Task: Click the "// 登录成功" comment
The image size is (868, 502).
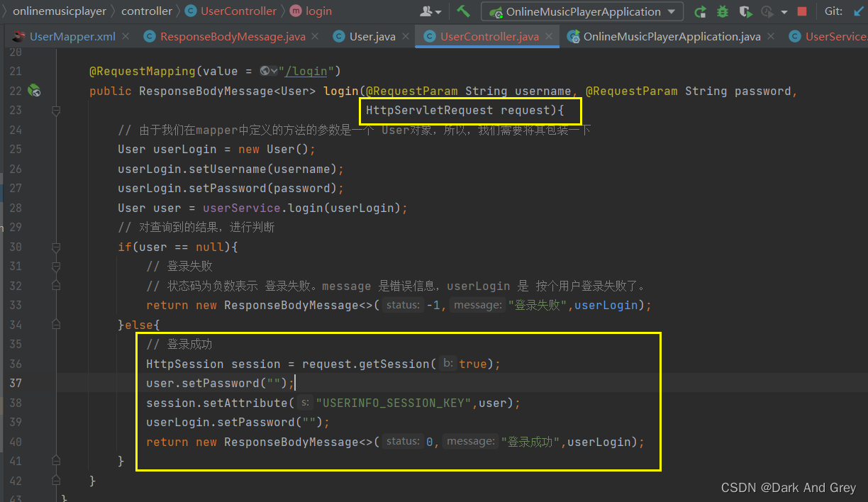Action: coord(179,345)
